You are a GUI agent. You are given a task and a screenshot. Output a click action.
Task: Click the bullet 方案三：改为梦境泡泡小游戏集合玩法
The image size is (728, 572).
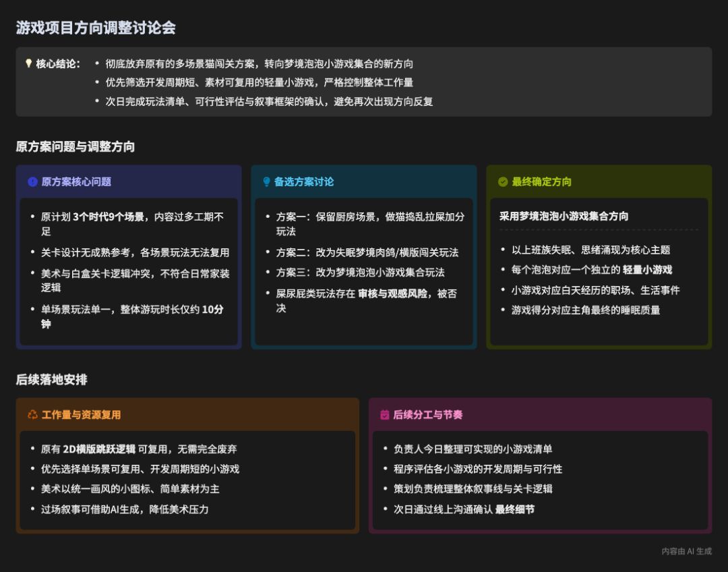click(x=360, y=273)
